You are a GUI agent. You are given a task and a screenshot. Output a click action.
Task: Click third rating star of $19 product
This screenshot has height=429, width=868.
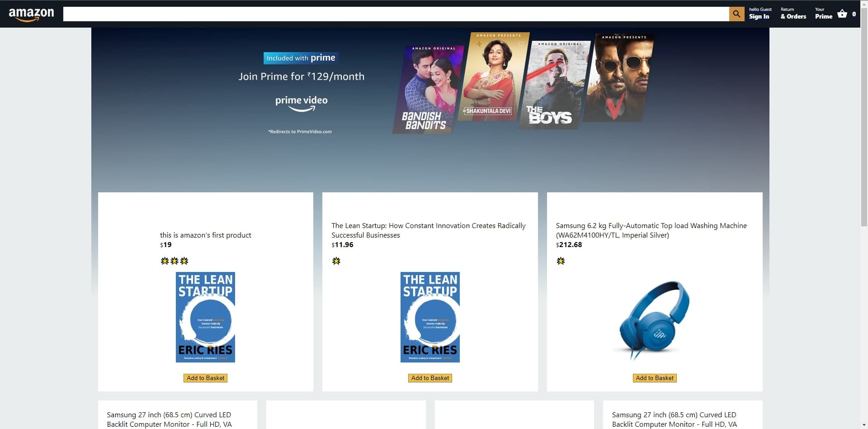[x=184, y=261]
